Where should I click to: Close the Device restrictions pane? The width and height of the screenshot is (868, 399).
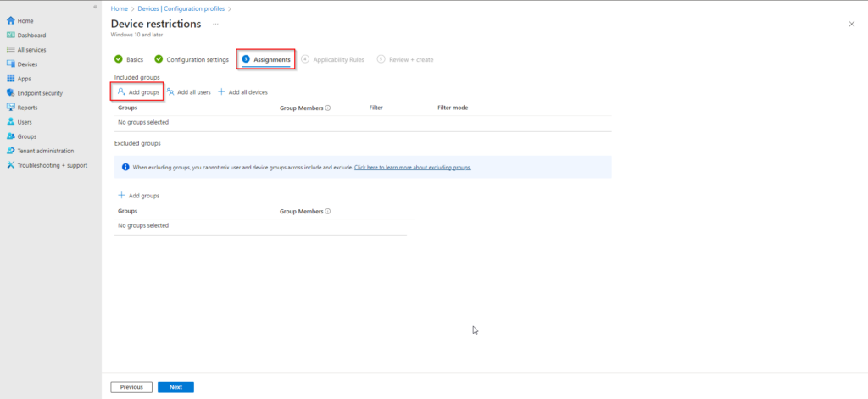pyautogui.click(x=851, y=24)
